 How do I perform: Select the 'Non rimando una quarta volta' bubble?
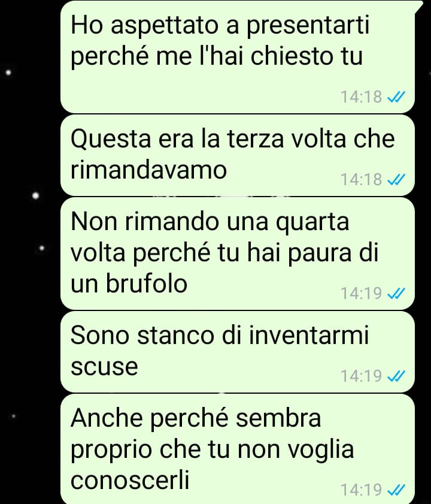pyautogui.click(x=238, y=253)
